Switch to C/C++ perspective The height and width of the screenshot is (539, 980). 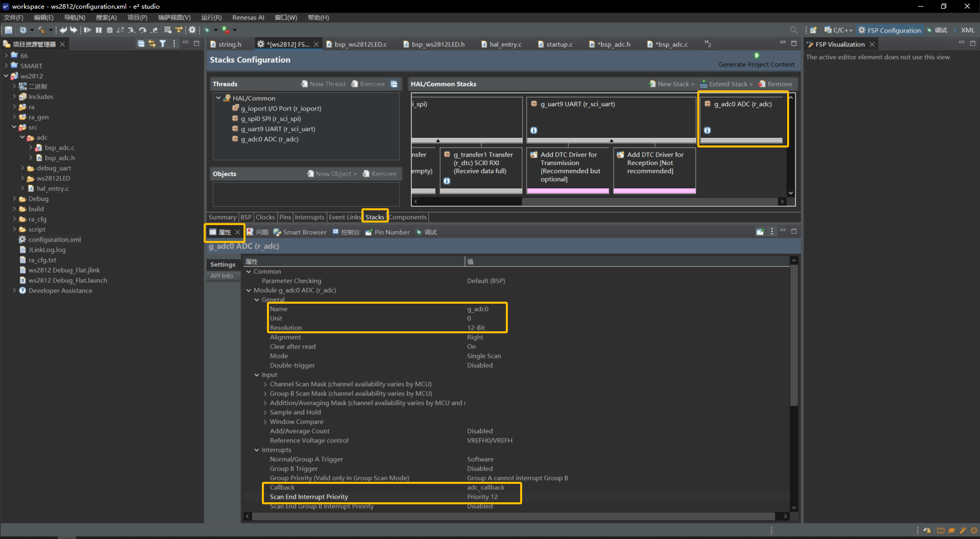click(838, 30)
